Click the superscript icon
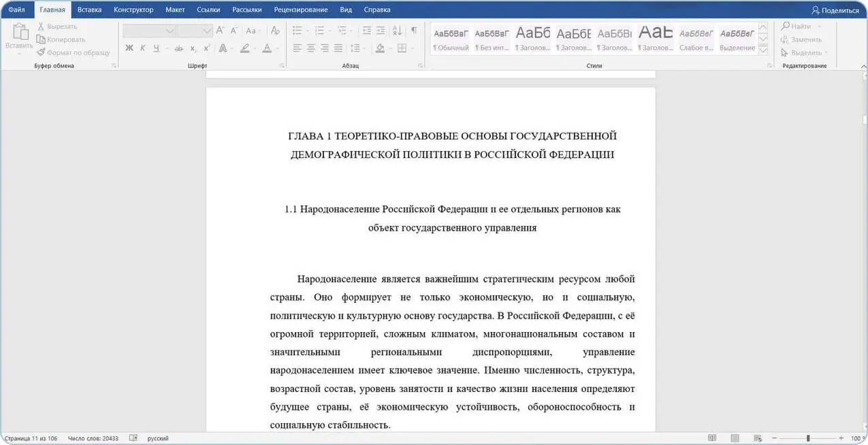The width and height of the screenshot is (868, 445). pyautogui.click(x=205, y=48)
